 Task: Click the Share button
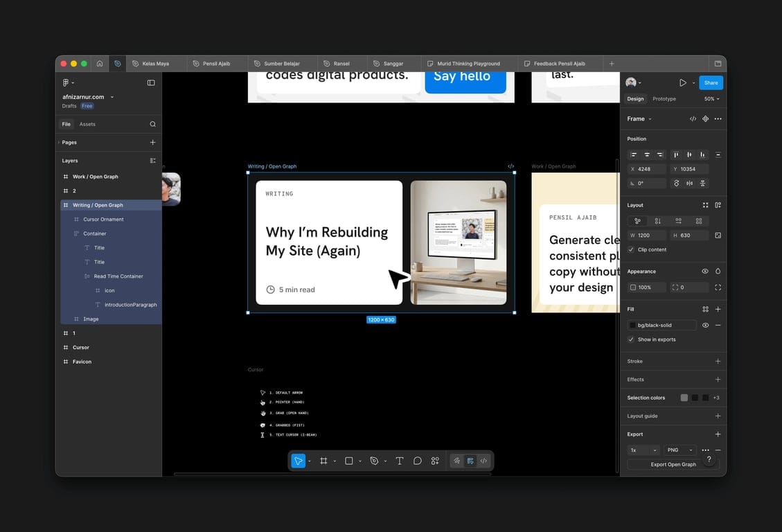tap(711, 82)
